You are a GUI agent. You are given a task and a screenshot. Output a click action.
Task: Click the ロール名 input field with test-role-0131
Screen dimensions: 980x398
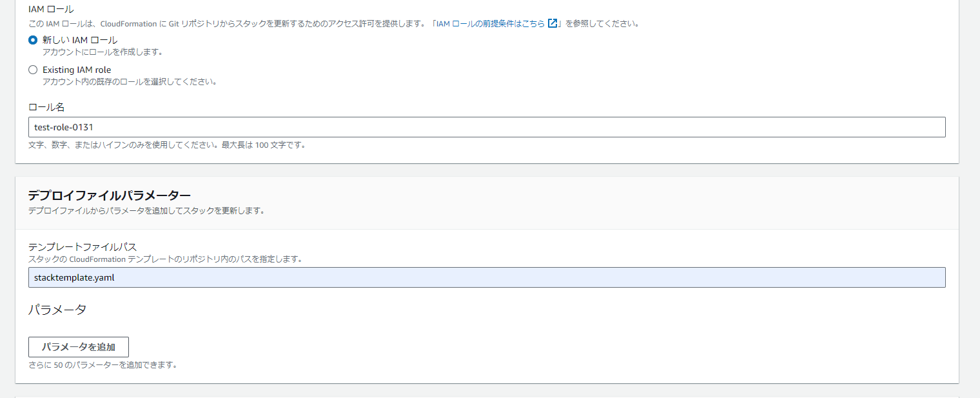(487, 127)
